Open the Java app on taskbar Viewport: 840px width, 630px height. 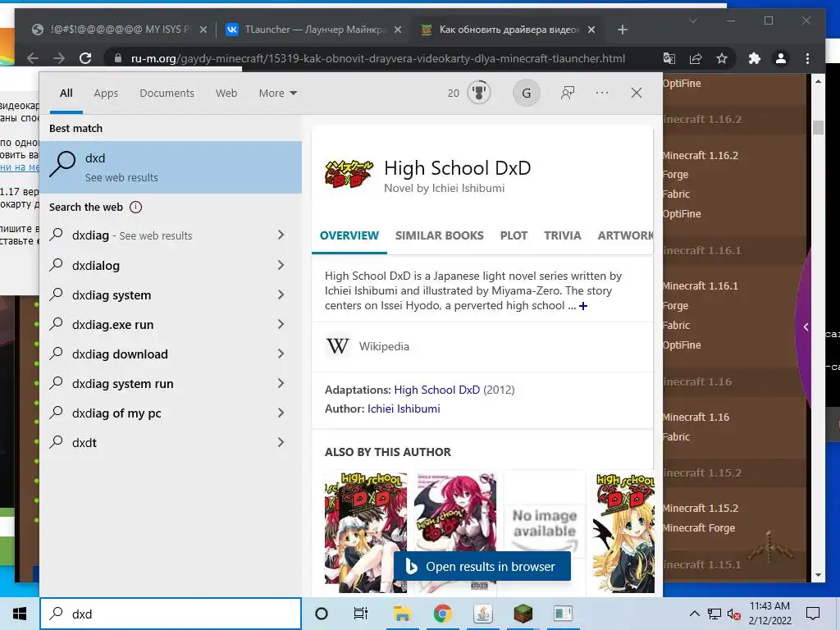pos(482,614)
